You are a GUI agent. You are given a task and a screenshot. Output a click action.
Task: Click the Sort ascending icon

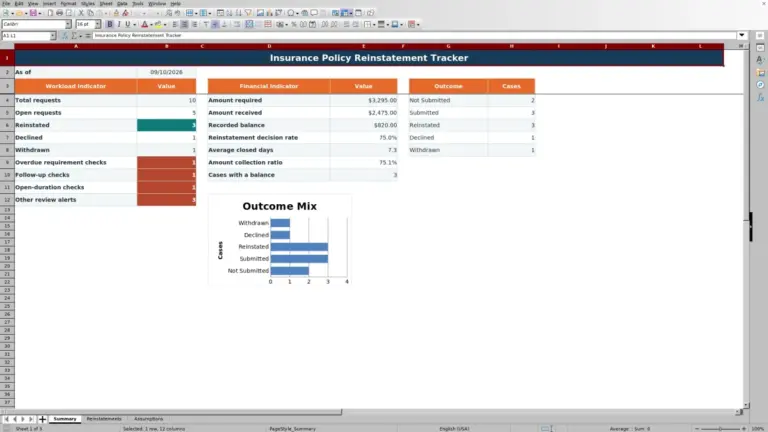pyautogui.click(x=229, y=13)
